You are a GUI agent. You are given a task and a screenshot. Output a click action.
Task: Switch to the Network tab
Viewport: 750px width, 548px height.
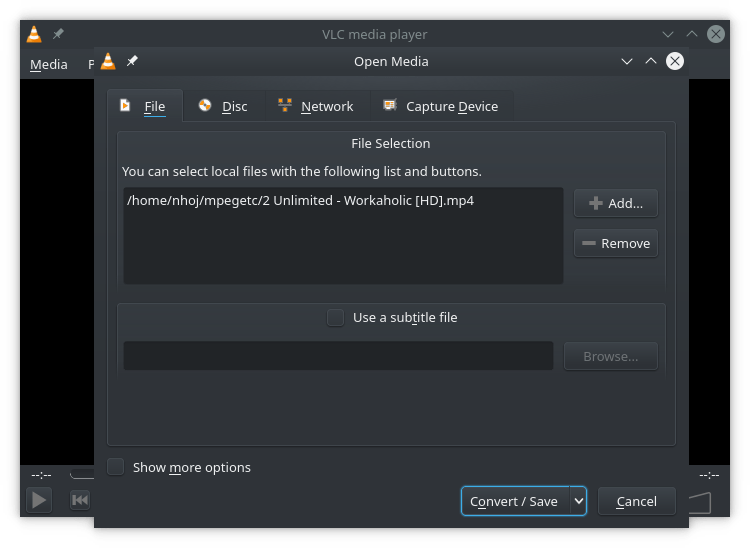click(318, 106)
